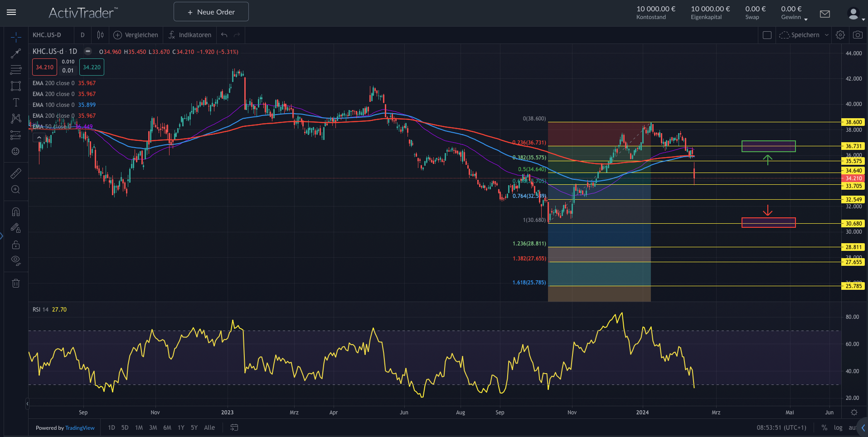The width and height of the screenshot is (868, 437).
Task: Open the messages envelope icon
Action: (824, 14)
